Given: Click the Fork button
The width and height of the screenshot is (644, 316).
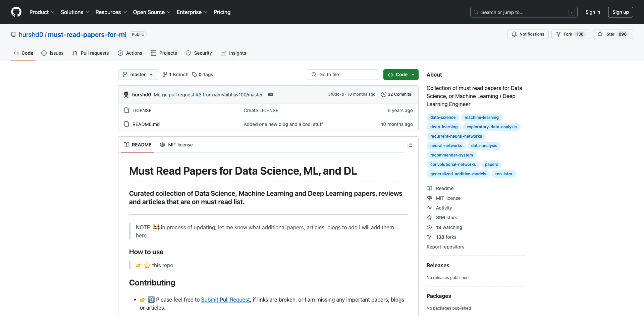Looking at the screenshot, I should [571, 34].
